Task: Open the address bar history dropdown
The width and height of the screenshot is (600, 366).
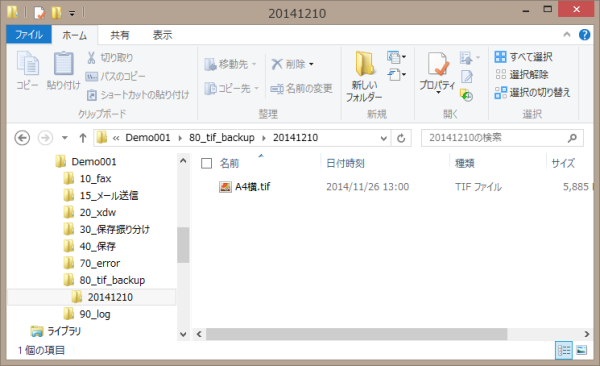Action: [x=383, y=138]
